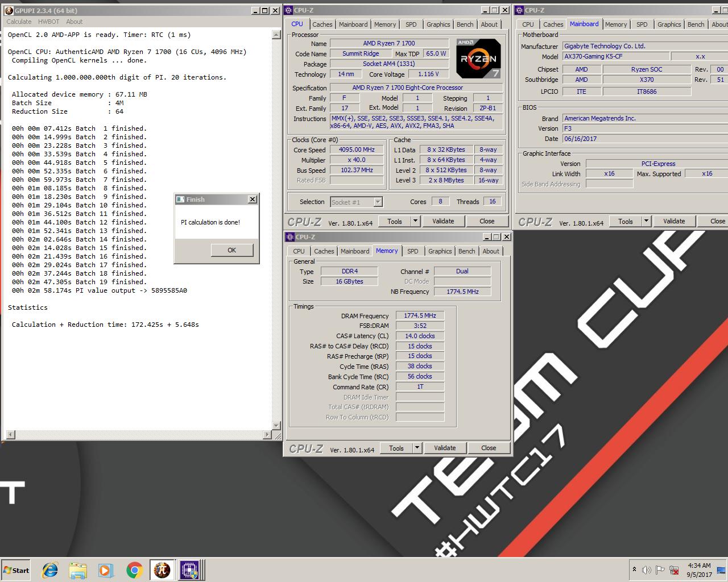Click Validate in the Memory CPU-Z window

pyautogui.click(x=445, y=448)
